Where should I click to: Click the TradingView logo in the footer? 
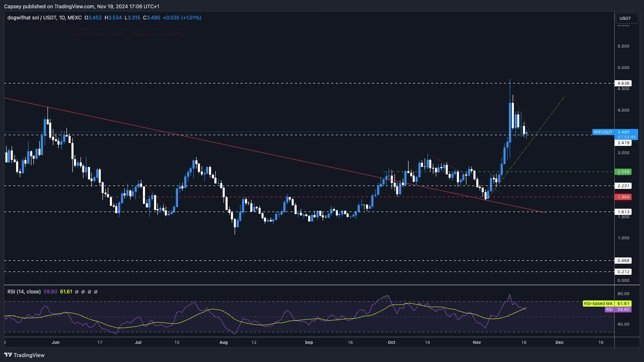tap(23, 355)
